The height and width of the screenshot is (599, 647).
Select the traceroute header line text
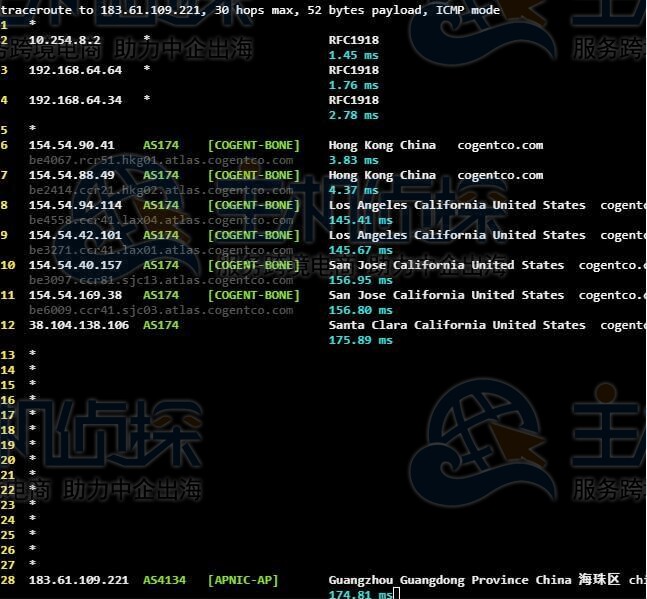point(250,9)
